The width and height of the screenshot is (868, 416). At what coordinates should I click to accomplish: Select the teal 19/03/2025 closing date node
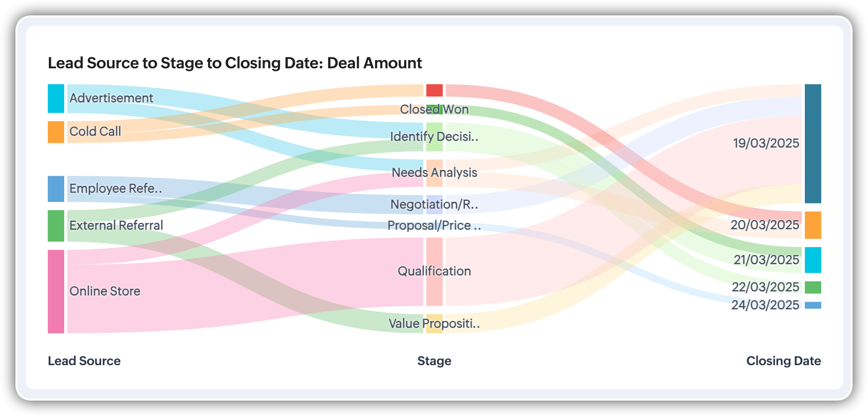point(813,143)
